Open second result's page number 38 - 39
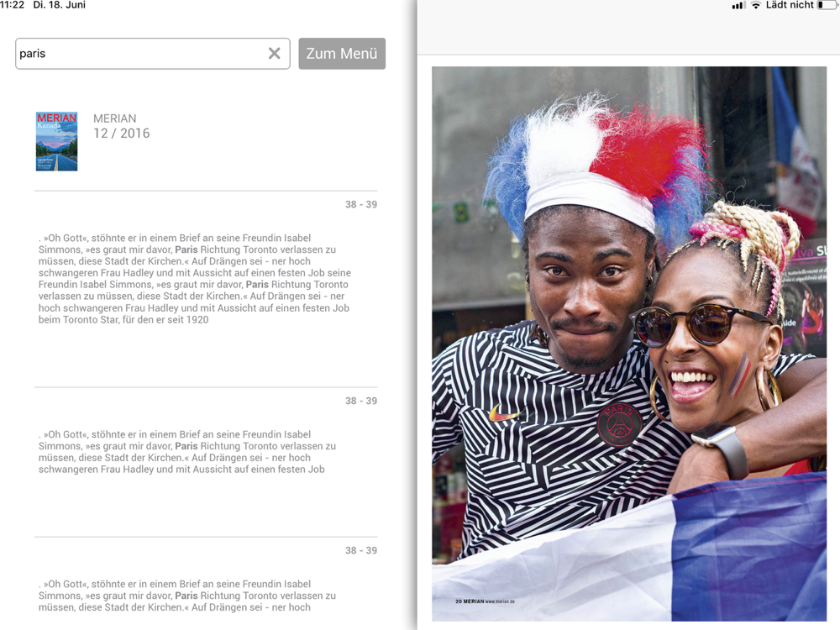The width and height of the screenshot is (840, 630). [x=361, y=401]
